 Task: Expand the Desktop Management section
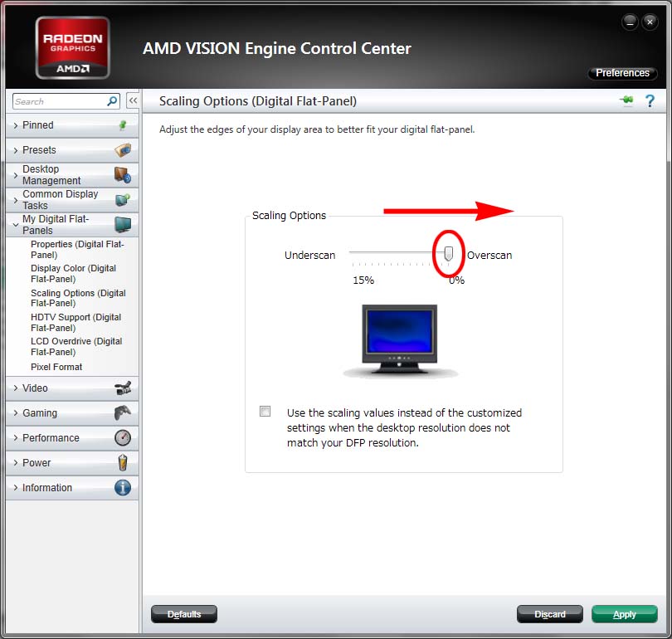51,175
